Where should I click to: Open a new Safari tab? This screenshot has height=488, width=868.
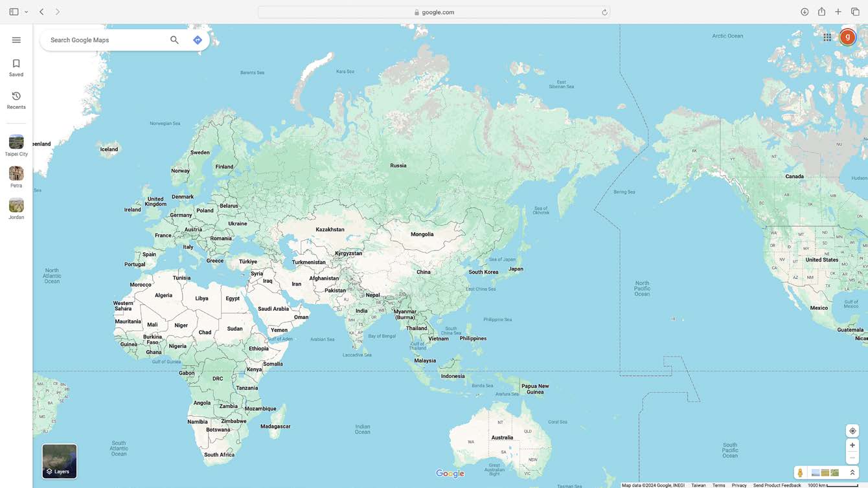838,12
